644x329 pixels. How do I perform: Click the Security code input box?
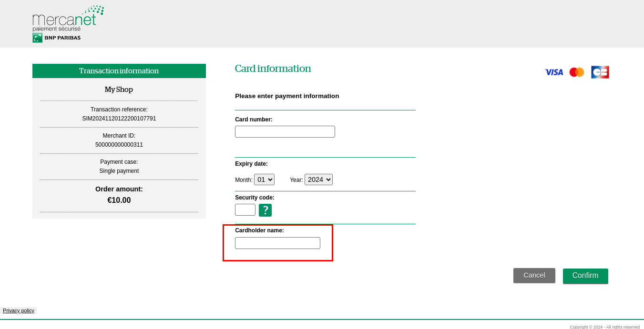coord(245,209)
